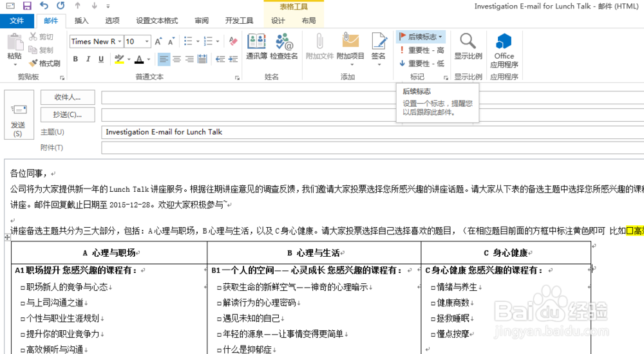The width and height of the screenshot is (644, 354).
Task: Toggle underline formatting
Action: pos(101,59)
